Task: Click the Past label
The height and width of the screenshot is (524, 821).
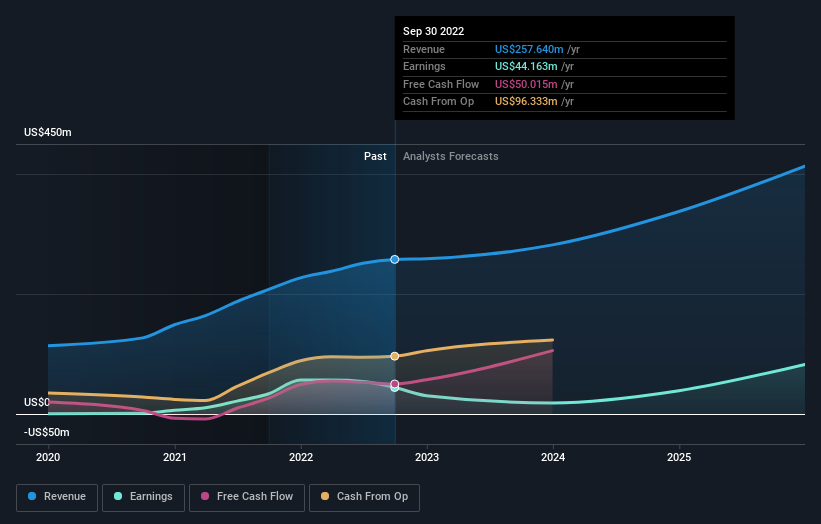Action: tap(375, 157)
